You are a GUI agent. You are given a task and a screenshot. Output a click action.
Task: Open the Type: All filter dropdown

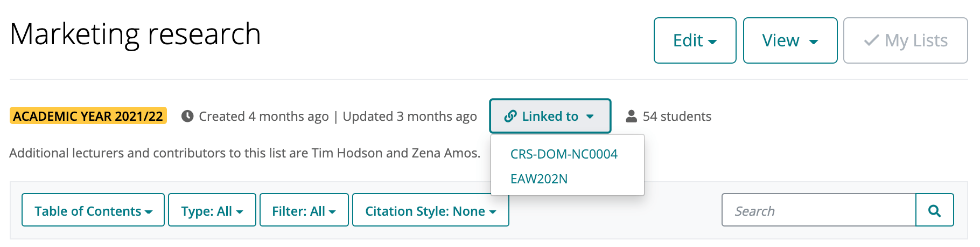click(x=212, y=210)
